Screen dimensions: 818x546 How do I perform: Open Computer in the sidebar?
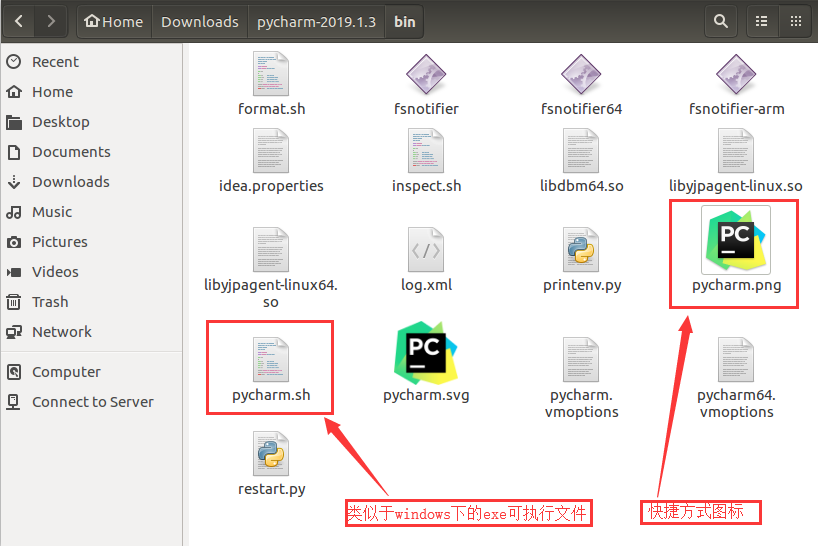pos(91,372)
